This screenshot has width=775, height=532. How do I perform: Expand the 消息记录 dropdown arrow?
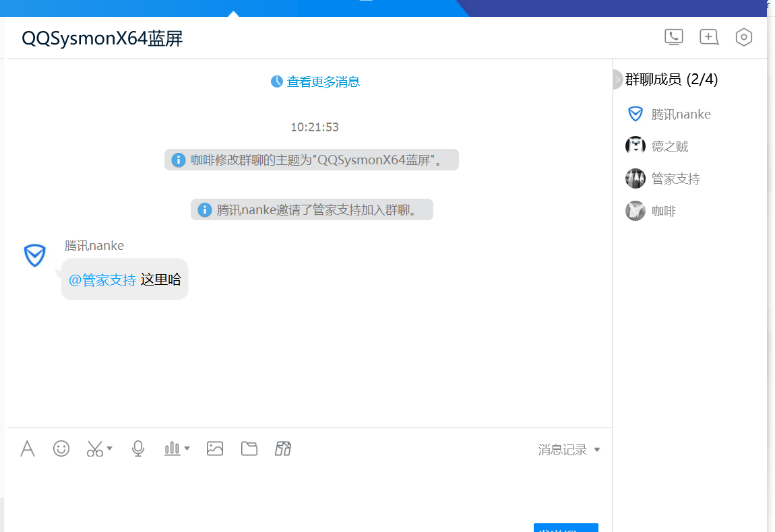(x=597, y=450)
